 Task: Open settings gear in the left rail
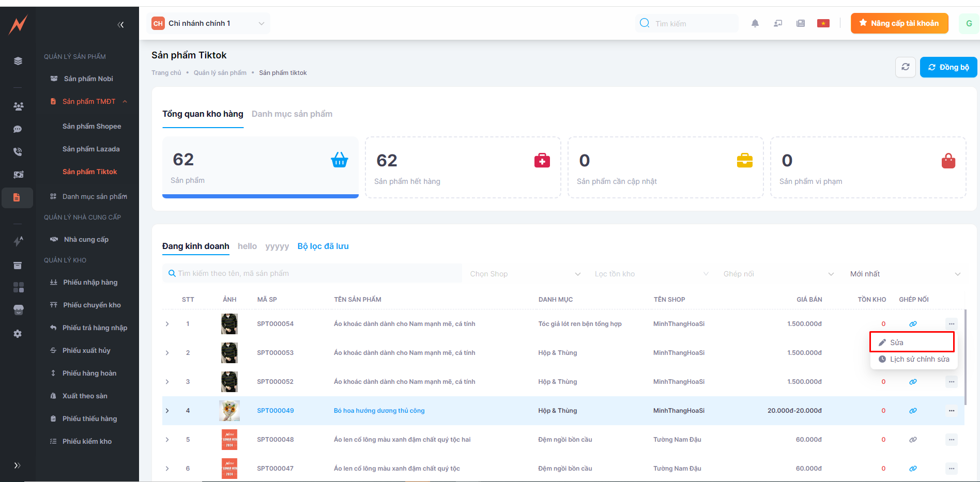18,334
